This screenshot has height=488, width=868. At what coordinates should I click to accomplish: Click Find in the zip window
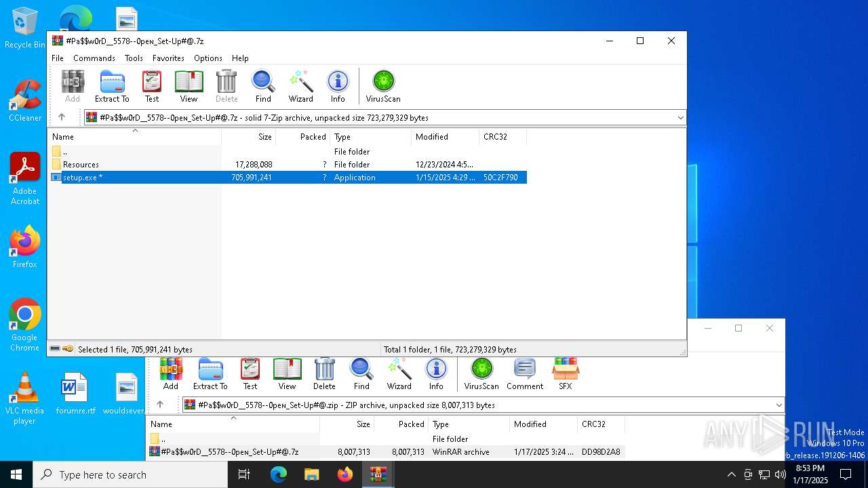[x=361, y=373]
